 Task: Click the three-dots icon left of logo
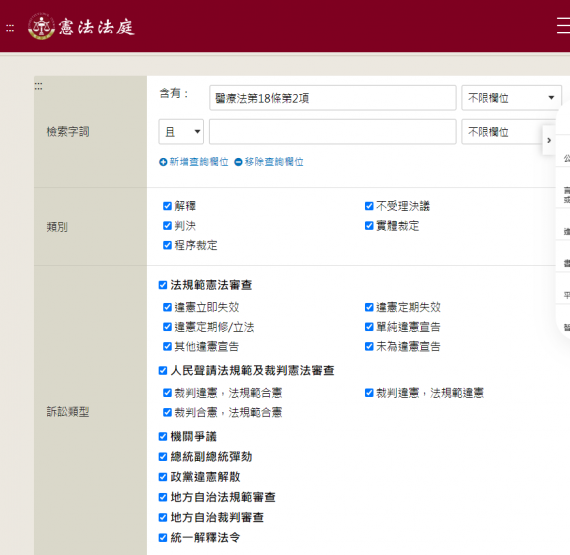[10, 28]
